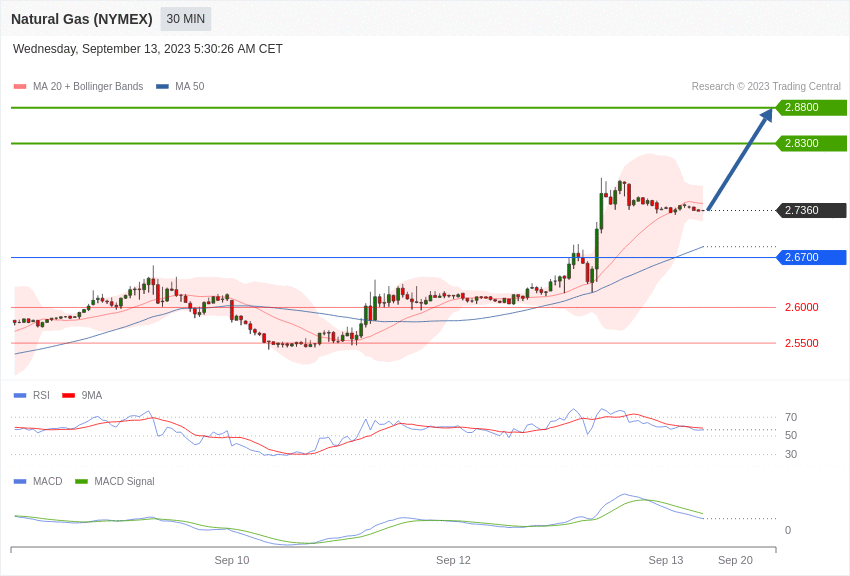Click the 2.6000 support level label
850x576 pixels.
[x=801, y=307]
